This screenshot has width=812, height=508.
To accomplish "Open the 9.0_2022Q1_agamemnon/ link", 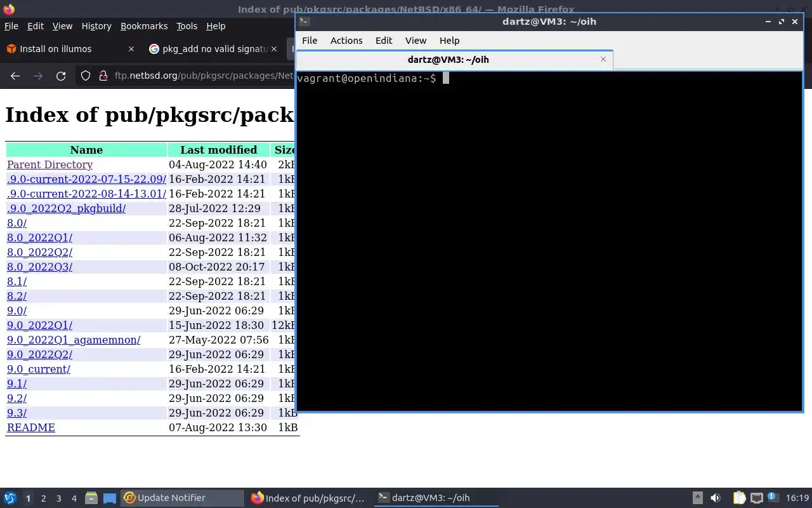I will point(74,340).
